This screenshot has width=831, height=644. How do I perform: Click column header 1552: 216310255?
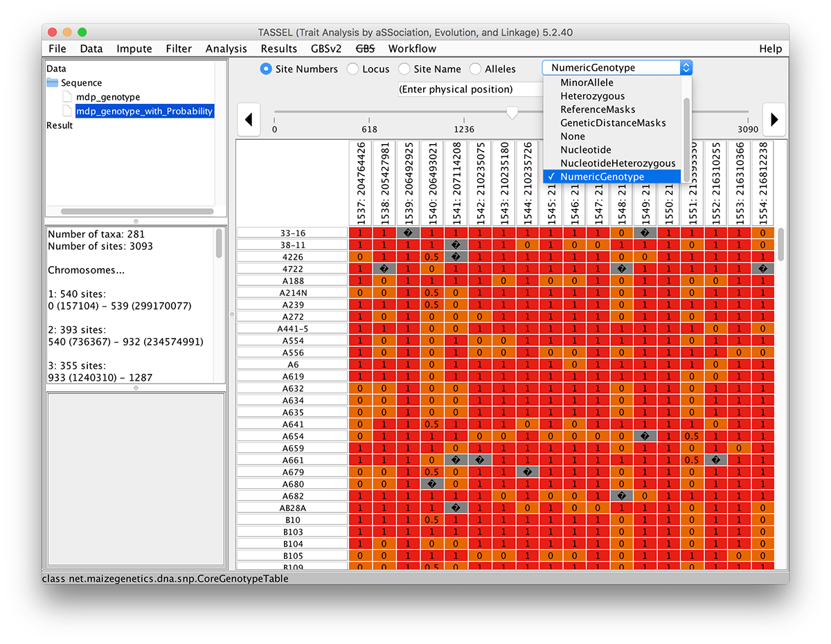[715, 184]
